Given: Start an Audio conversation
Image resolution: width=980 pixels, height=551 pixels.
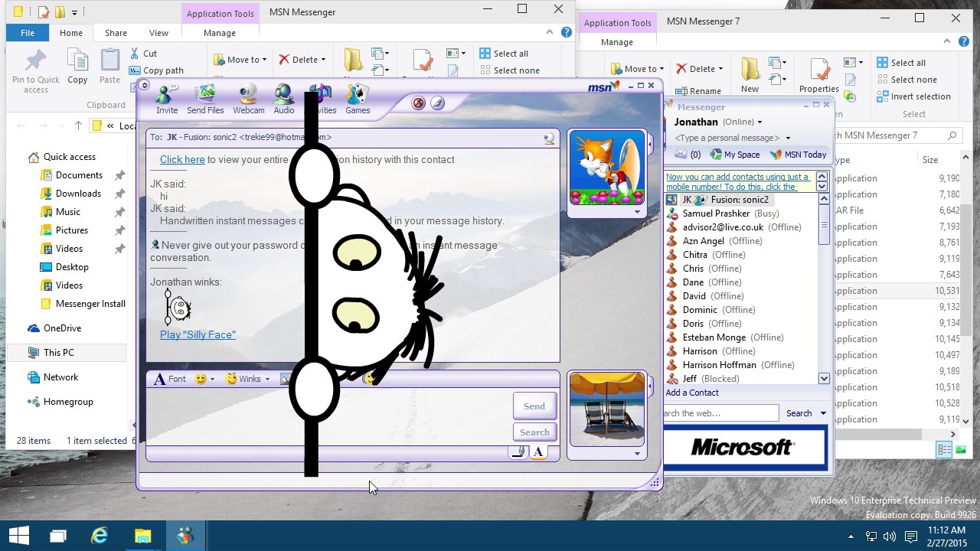Looking at the screenshot, I should point(283,98).
